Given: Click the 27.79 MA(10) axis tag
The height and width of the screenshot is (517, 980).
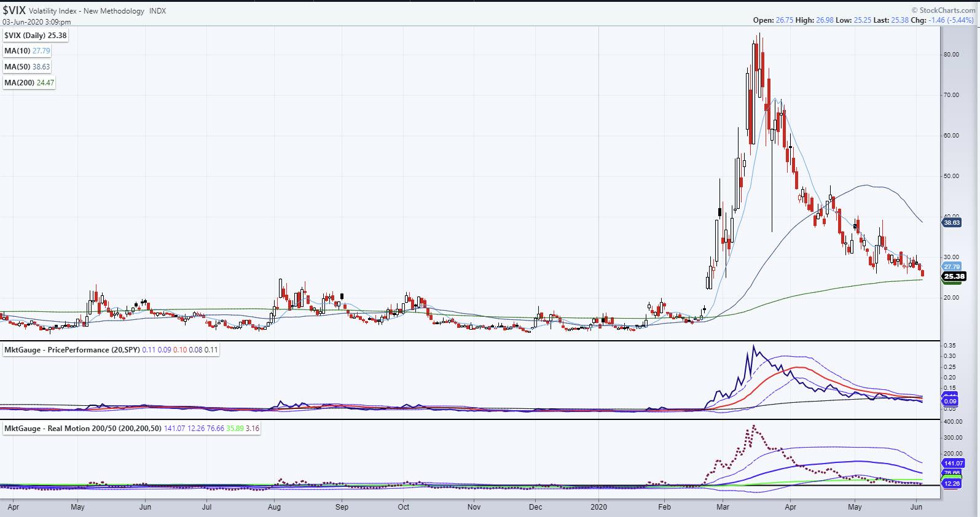Looking at the screenshot, I should [952, 266].
